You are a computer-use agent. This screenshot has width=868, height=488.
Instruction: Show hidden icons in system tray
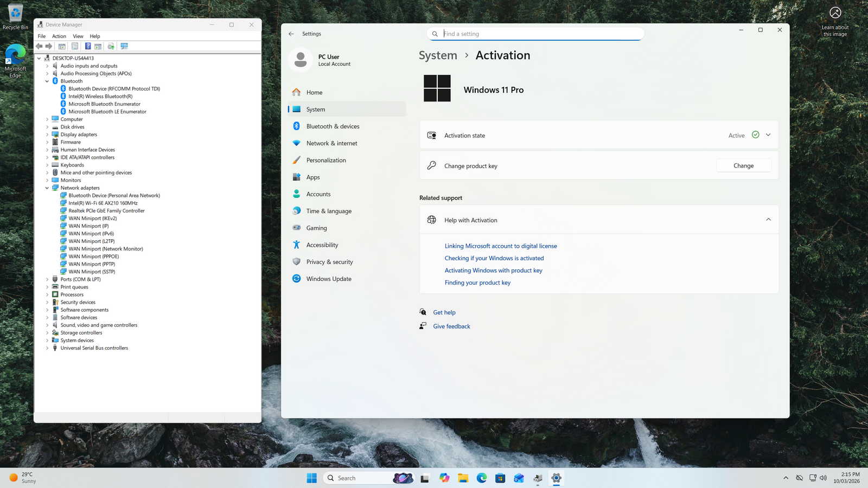(786, 478)
